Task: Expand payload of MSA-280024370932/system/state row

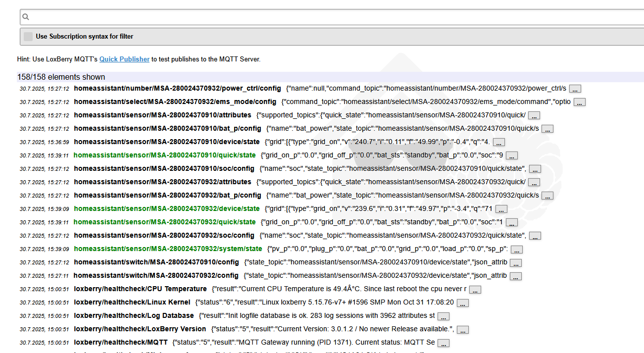Action: click(x=516, y=250)
